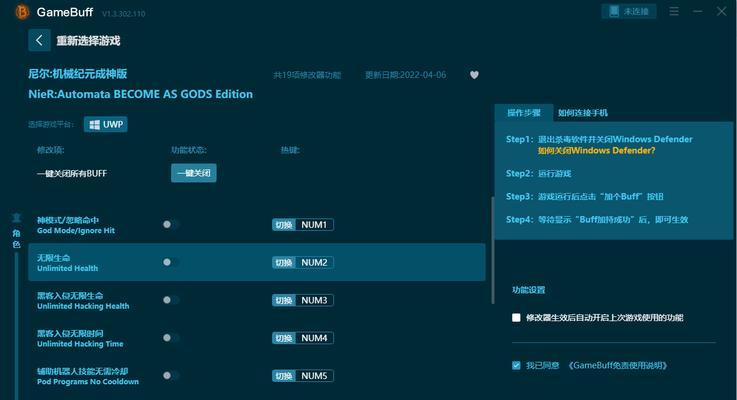Click the cheat list vertical scrollbar
The width and height of the screenshot is (737, 400).
pos(493,250)
